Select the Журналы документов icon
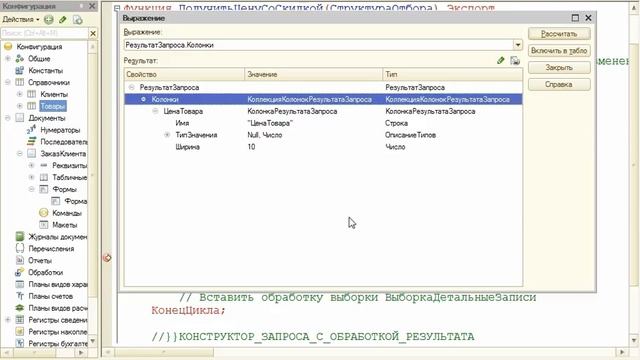The image size is (640, 360). pyautogui.click(x=20, y=236)
